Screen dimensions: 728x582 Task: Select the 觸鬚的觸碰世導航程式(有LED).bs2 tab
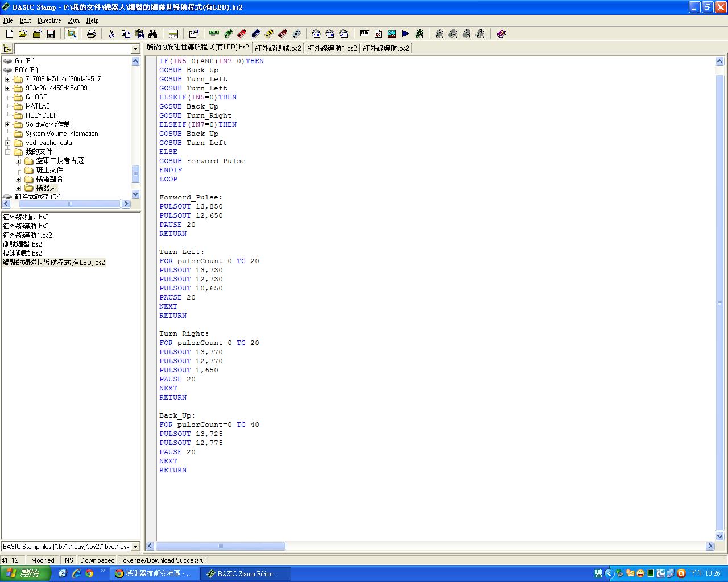point(198,47)
